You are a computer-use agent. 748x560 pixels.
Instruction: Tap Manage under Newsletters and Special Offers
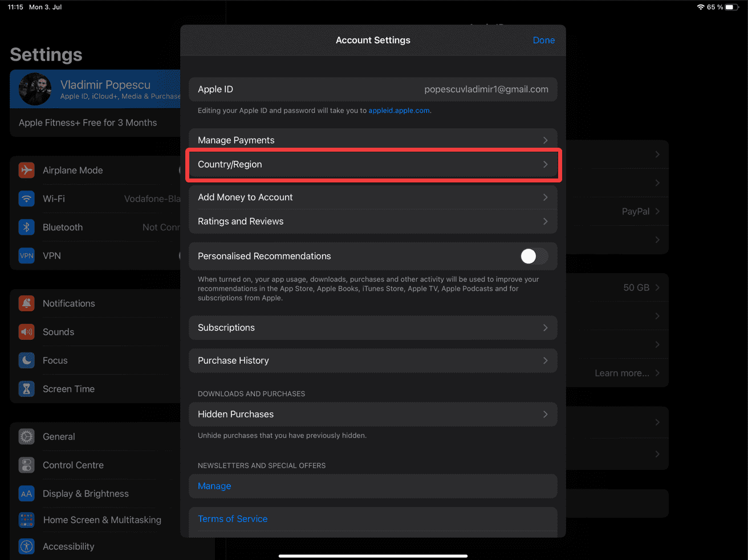point(214,486)
